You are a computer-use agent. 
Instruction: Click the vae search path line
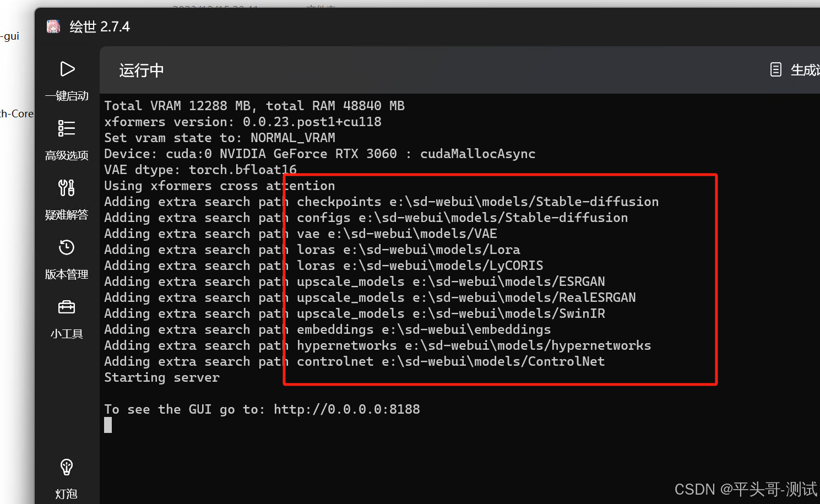(x=301, y=234)
